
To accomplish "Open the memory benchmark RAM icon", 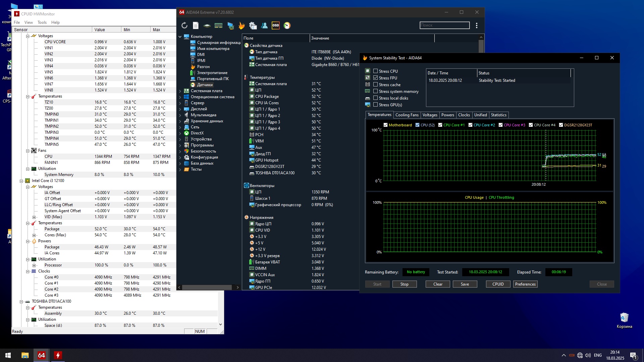I will 218,25.
